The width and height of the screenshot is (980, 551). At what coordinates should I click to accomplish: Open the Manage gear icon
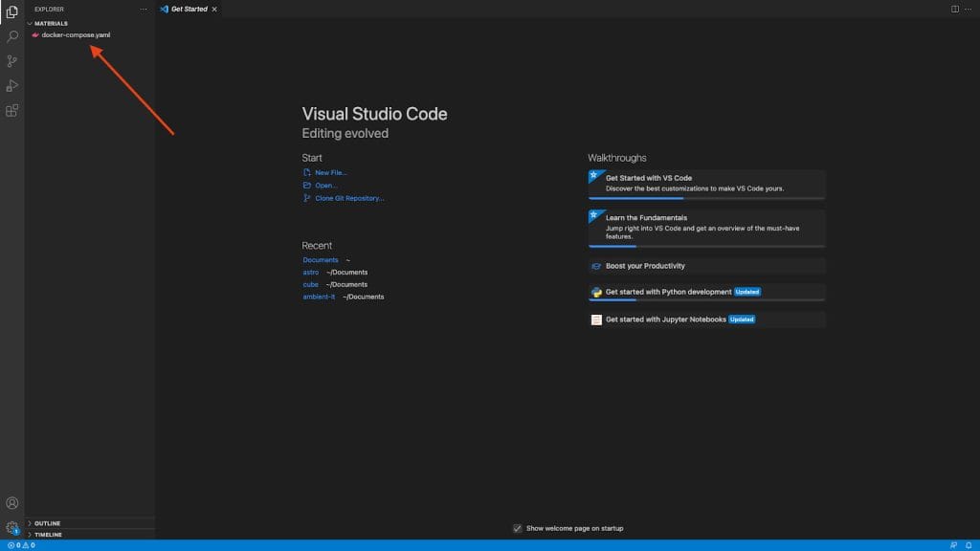(12, 527)
